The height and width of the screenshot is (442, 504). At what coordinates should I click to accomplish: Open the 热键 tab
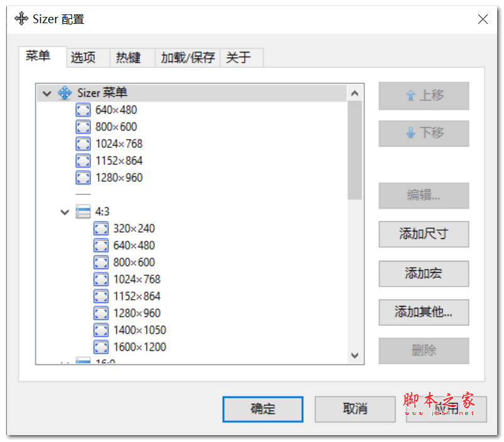point(128,57)
